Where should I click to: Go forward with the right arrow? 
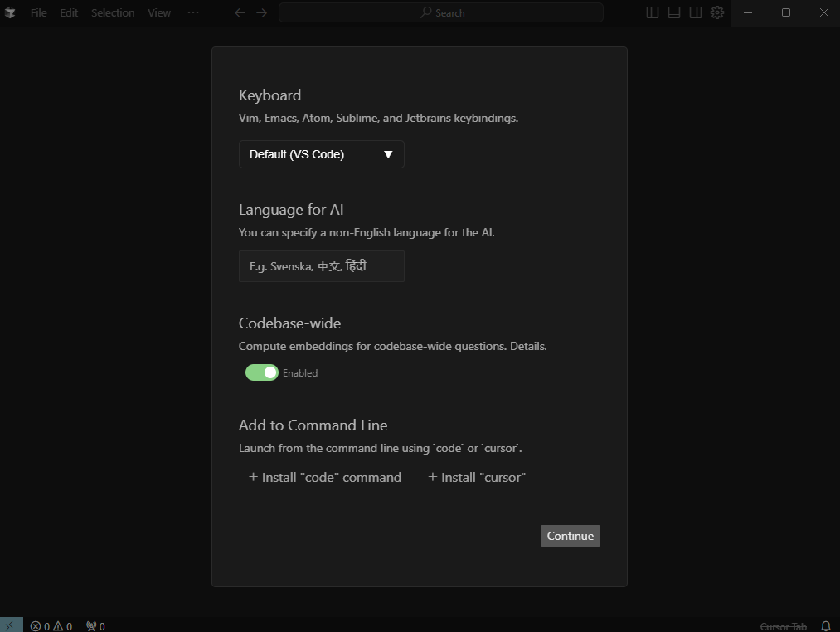261,12
